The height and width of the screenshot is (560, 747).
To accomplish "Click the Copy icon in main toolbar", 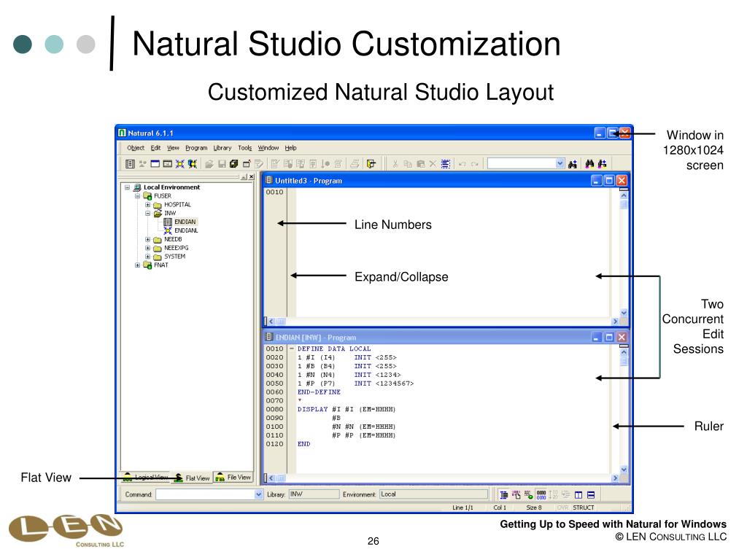I will point(408,164).
